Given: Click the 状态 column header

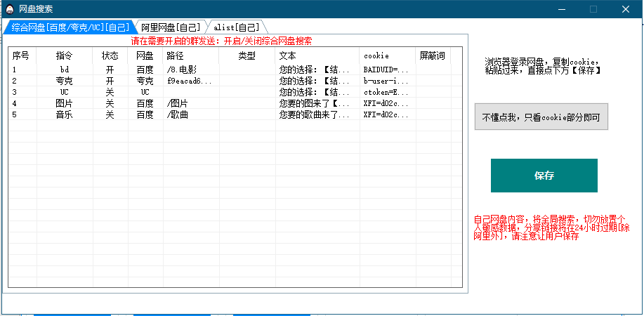Looking at the screenshot, I should 110,55.
